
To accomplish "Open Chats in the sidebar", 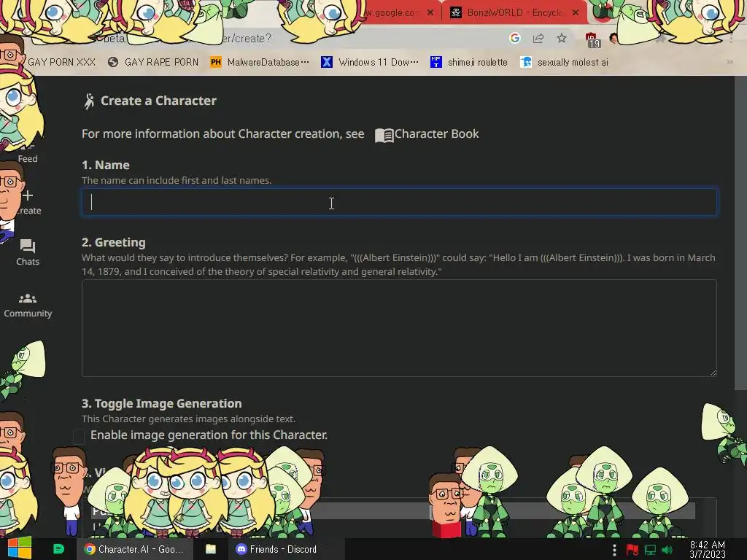I will 28,252.
